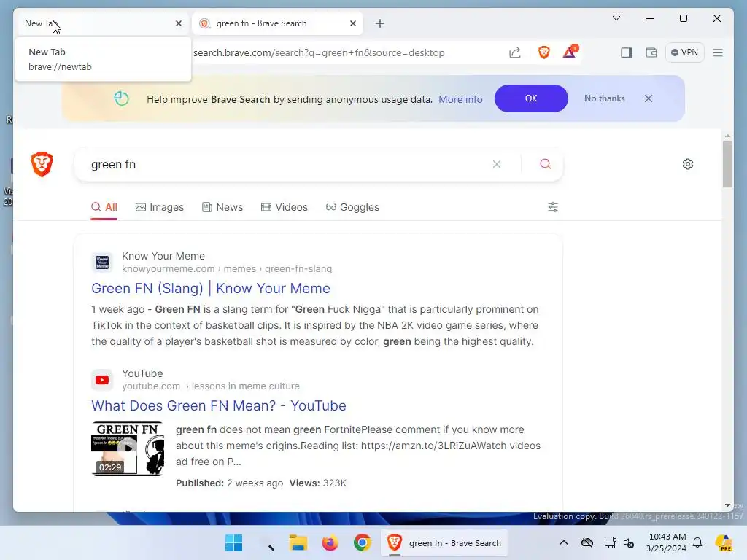Click the Brave lion logo on search page
The width and height of the screenshot is (747, 560).
pos(42,164)
